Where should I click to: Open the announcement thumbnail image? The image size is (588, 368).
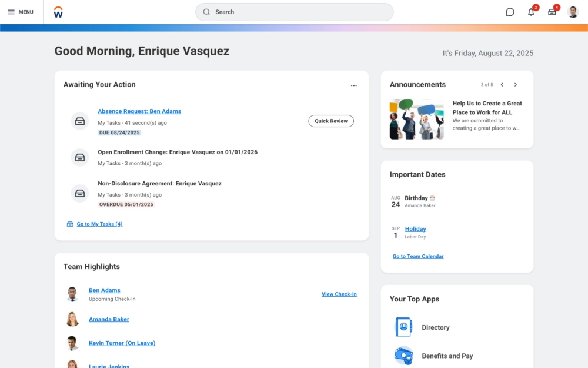(416, 119)
